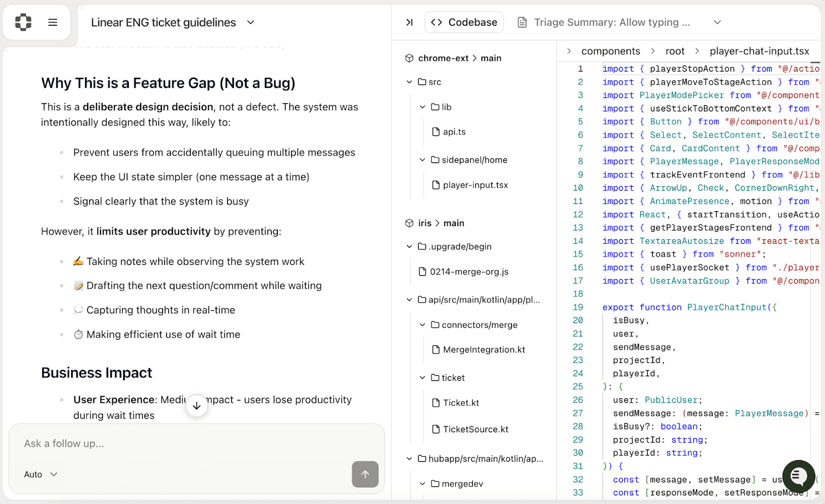
Task: Collapse the side panel with arrow icon
Action: [x=409, y=22]
